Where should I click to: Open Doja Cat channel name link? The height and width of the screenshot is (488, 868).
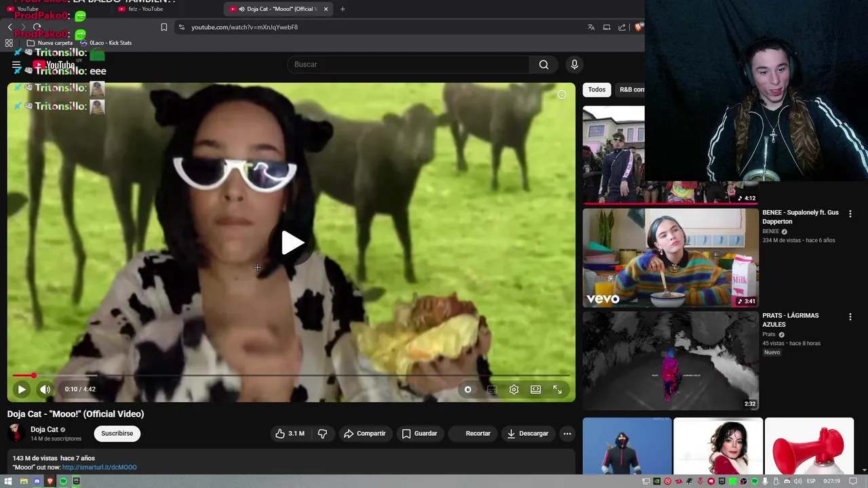tap(44, 430)
